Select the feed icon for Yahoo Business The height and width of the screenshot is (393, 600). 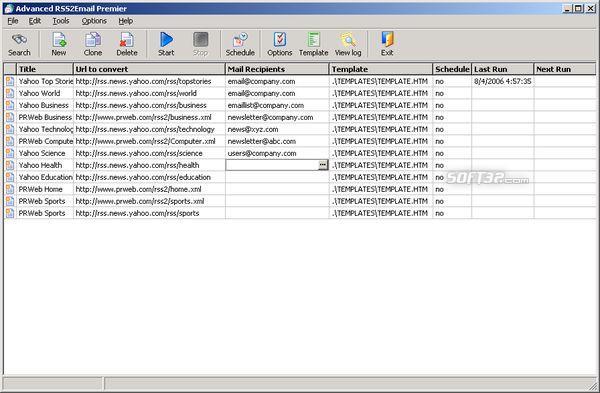pyautogui.click(x=10, y=105)
